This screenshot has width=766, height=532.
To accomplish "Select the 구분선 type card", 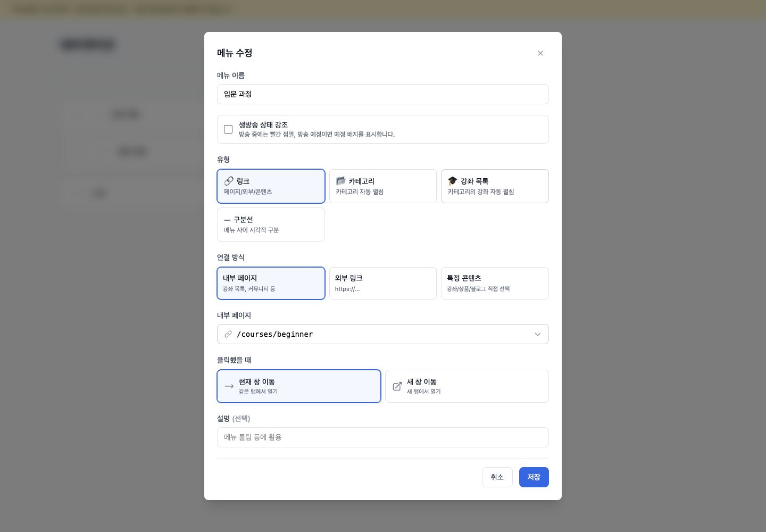I will pos(271,225).
